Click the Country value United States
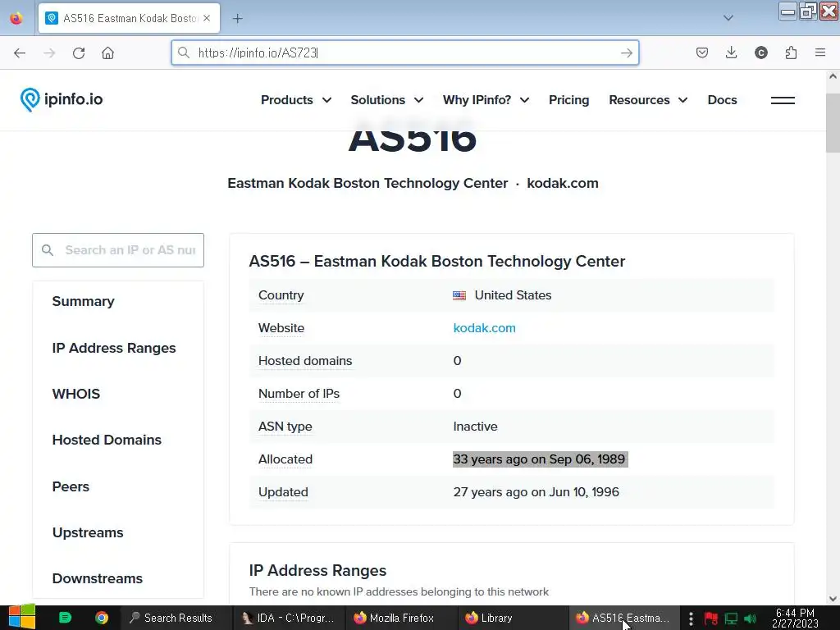This screenshot has height=630, width=840. tap(513, 295)
